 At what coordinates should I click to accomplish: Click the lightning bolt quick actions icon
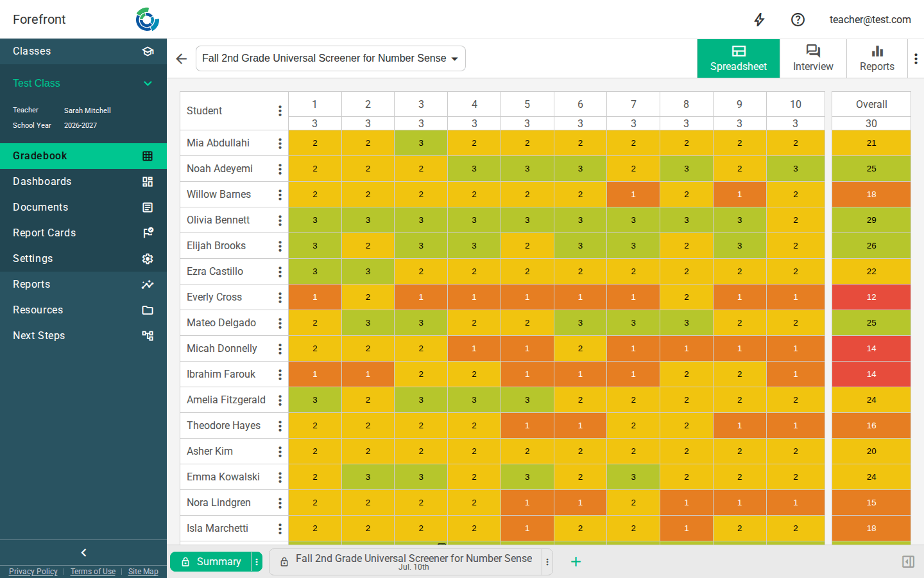[759, 19]
